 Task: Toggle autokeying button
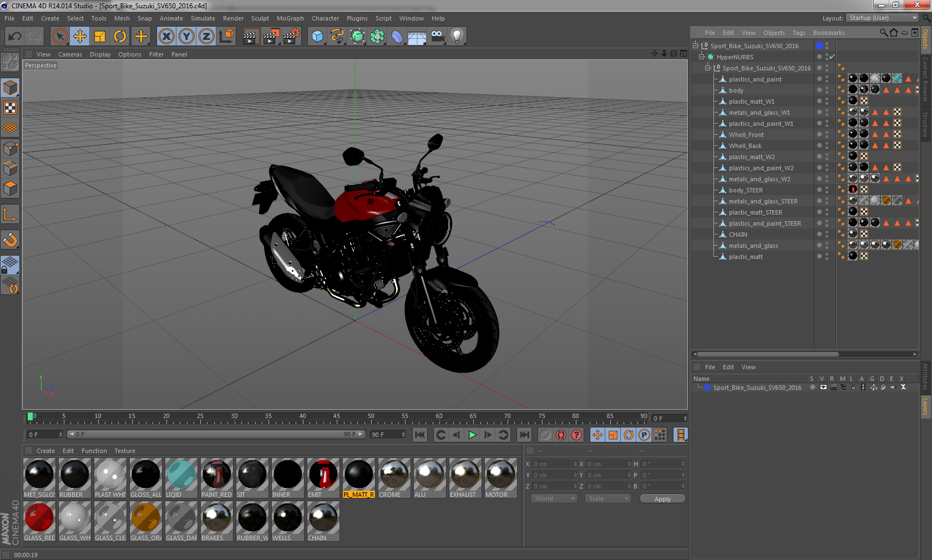click(x=561, y=435)
